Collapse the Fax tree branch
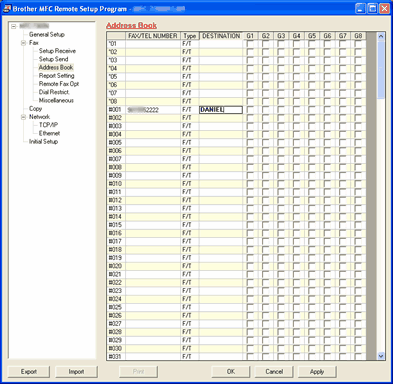Viewport: 394px width, 385px height. coord(23,43)
